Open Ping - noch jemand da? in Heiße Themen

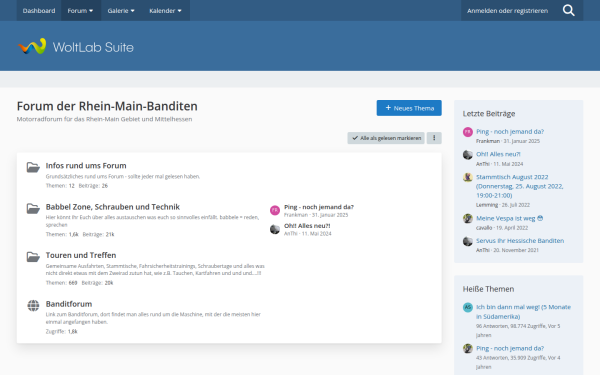[510, 348]
